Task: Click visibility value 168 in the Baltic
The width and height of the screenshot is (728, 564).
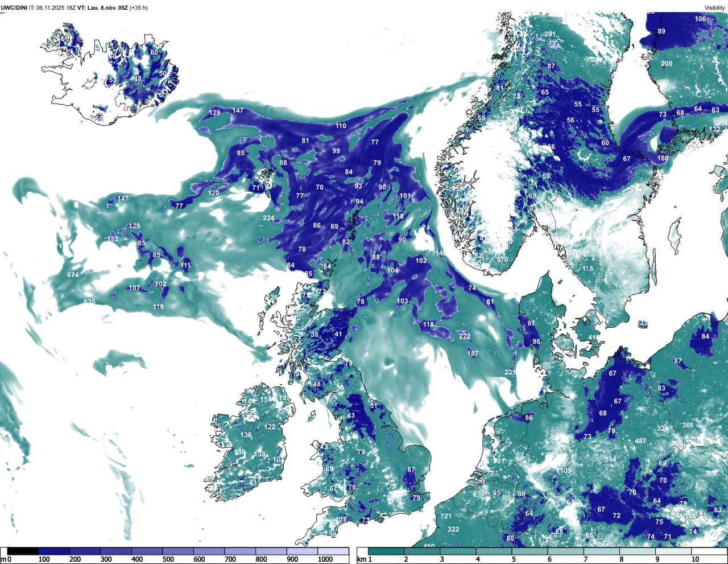Action: tap(663, 159)
